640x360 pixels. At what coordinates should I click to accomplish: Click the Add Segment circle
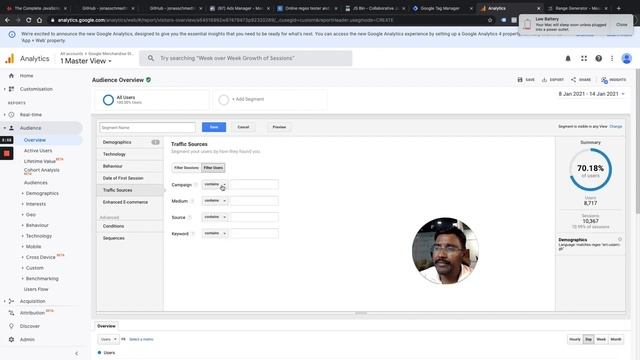(223, 100)
